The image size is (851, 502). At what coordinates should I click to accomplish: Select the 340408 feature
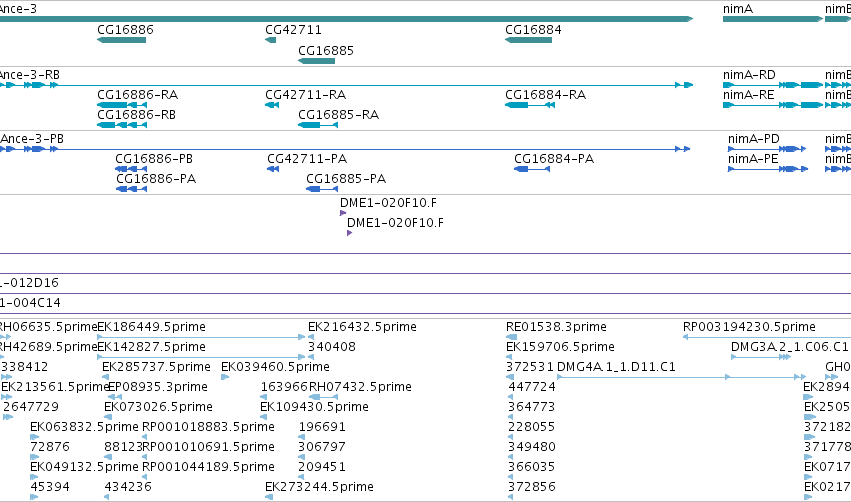[x=311, y=357]
